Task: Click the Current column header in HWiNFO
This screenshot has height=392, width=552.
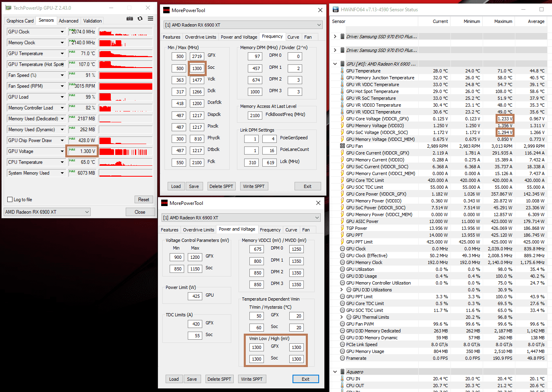Action: point(440,21)
